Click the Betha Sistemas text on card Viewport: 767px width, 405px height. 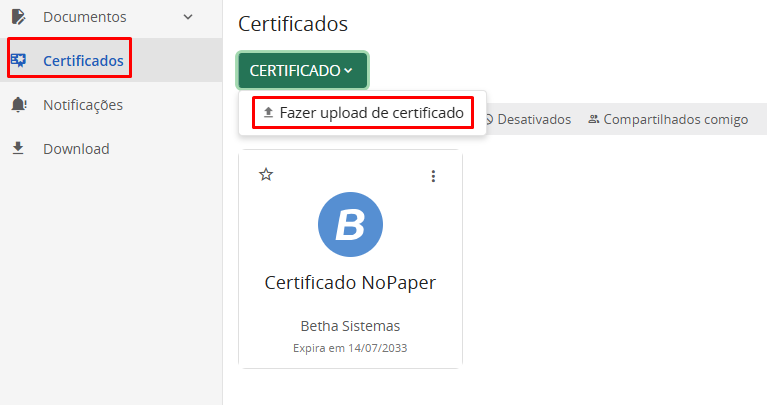click(350, 326)
